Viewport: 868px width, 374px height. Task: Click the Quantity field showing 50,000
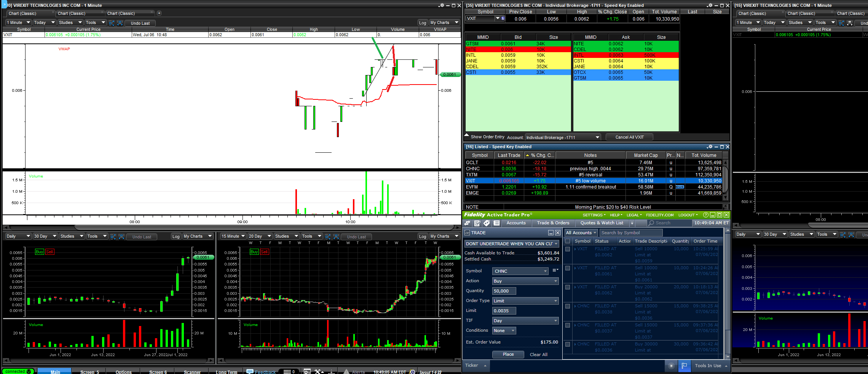504,291
